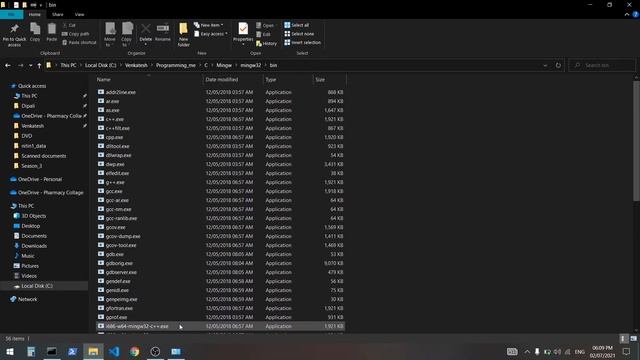Open Scanned documents in Quick access

point(43,156)
